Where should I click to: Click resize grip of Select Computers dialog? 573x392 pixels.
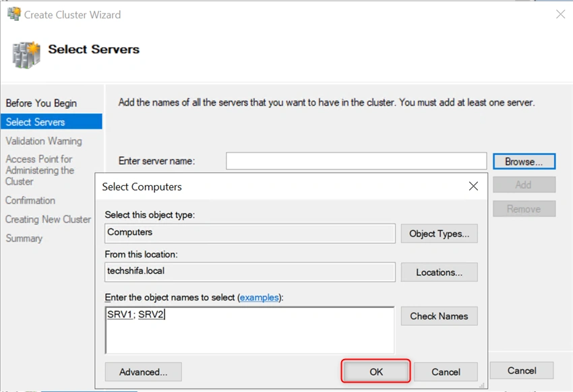click(482, 385)
